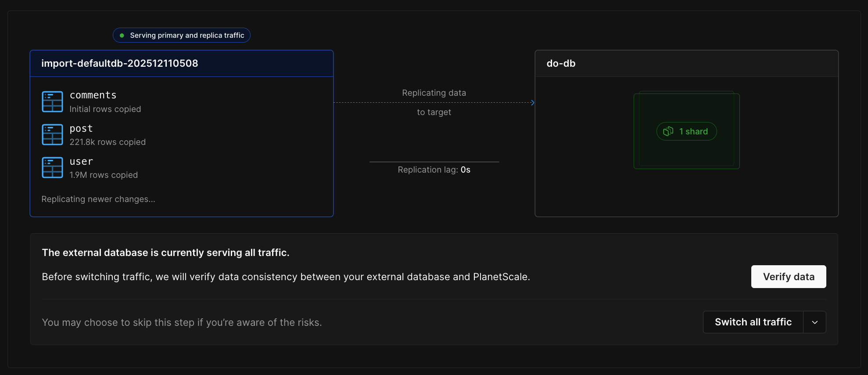Click the user table name
Screen dimensions: 868x375
pos(81,162)
